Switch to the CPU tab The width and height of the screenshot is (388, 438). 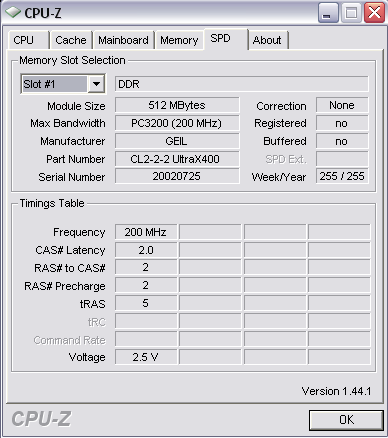28,40
